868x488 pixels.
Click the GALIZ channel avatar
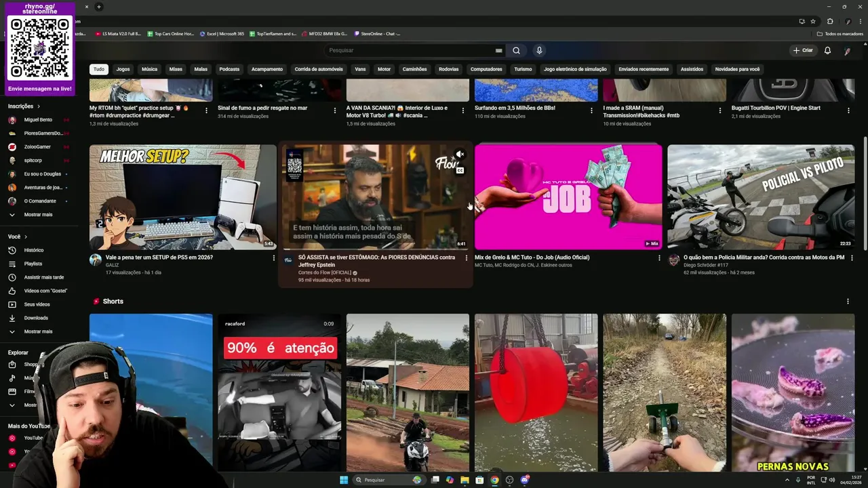[96, 260]
